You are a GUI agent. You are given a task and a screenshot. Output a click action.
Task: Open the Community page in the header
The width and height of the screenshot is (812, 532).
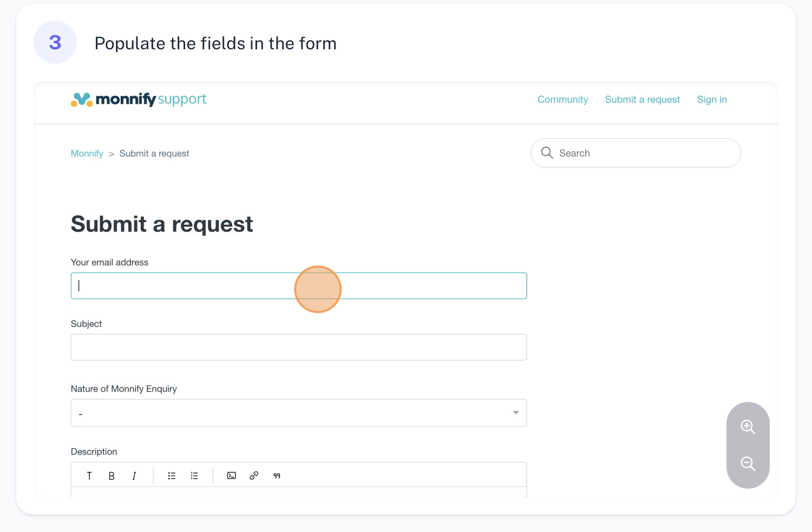tap(562, 100)
